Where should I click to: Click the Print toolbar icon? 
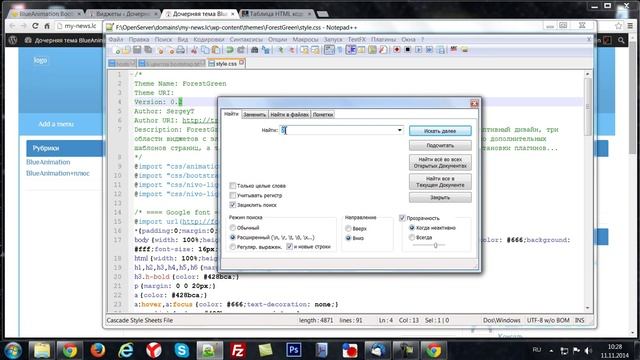pyautogui.click(x=180, y=50)
